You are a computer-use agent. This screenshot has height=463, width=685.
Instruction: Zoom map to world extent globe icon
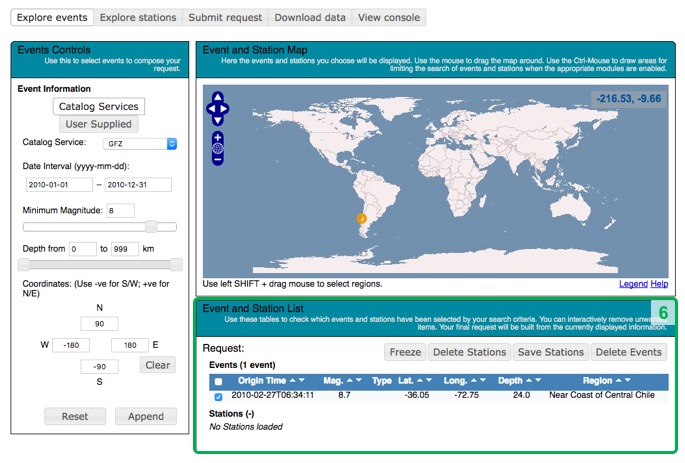click(218, 149)
